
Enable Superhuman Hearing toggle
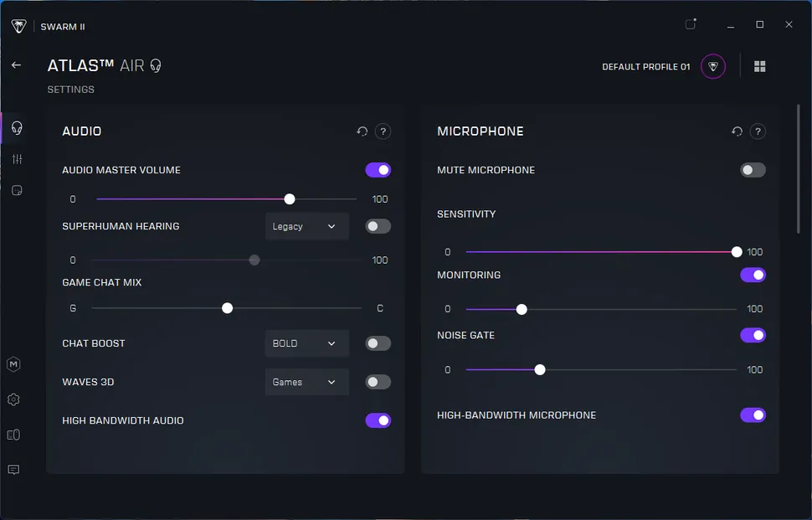(378, 226)
